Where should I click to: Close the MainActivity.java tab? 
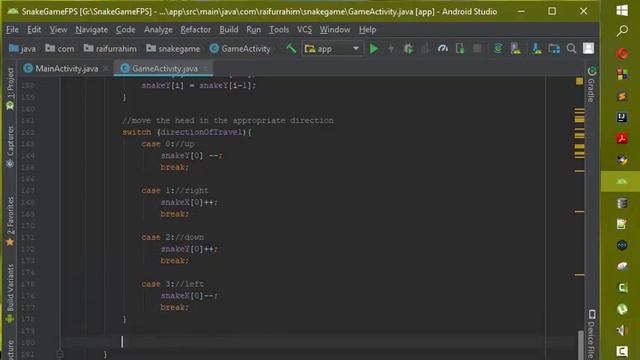[x=106, y=68]
